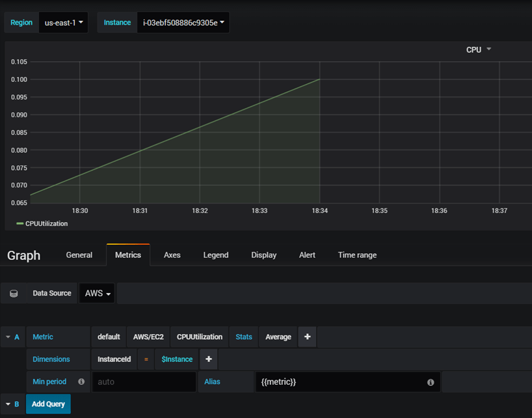
Task: Open the CPU panel title menu
Action: pyautogui.click(x=478, y=49)
